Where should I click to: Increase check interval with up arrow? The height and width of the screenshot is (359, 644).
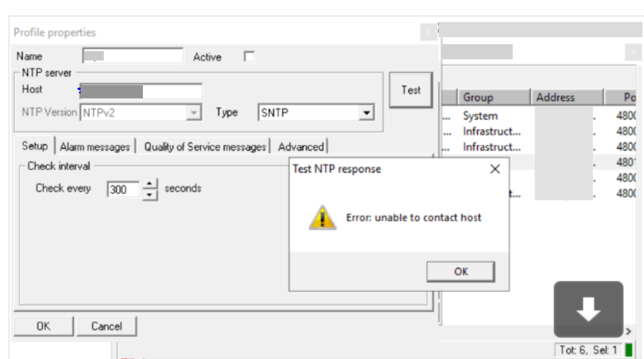tap(149, 183)
